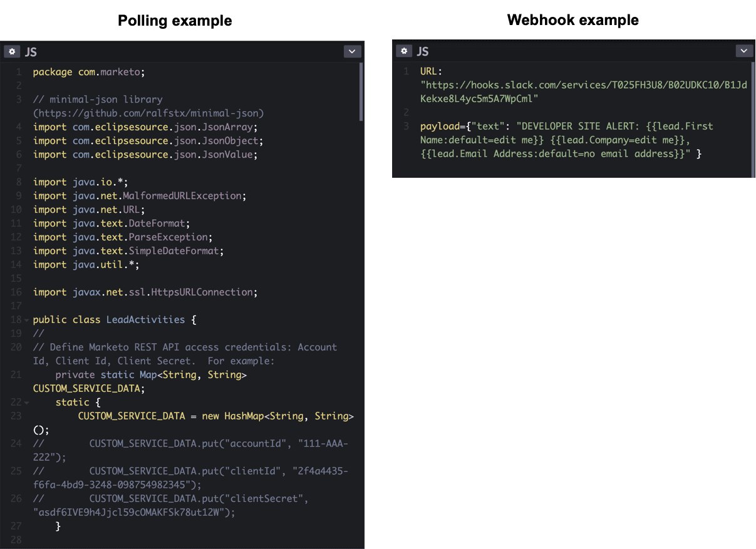Click the commented clientId put line

[x=191, y=478]
